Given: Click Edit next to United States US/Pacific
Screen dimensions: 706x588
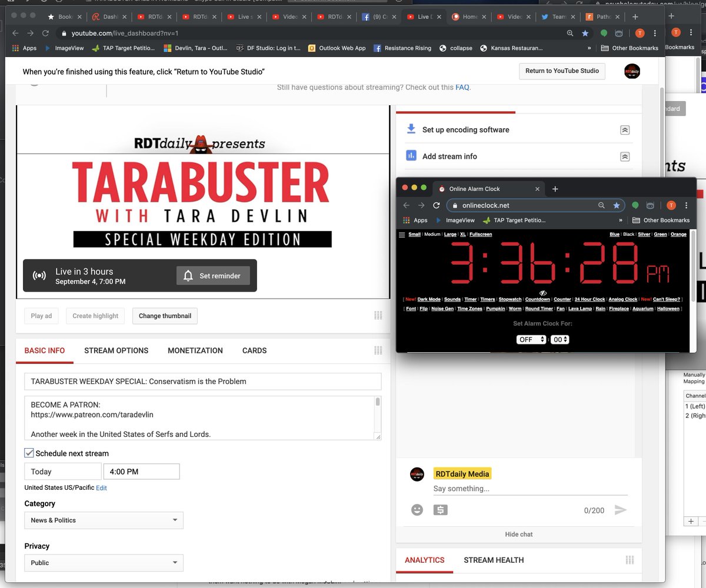Looking at the screenshot, I should click(101, 488).
